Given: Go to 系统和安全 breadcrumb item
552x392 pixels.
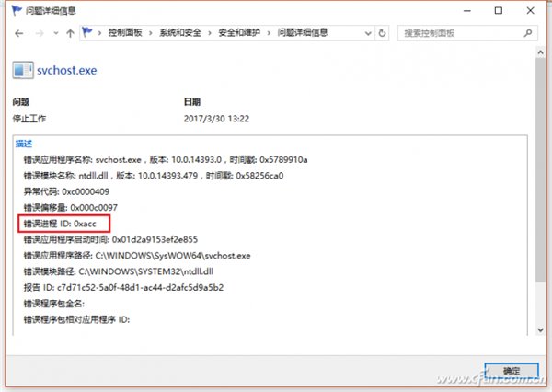Looking at the screenshot, I should [180, 32].
